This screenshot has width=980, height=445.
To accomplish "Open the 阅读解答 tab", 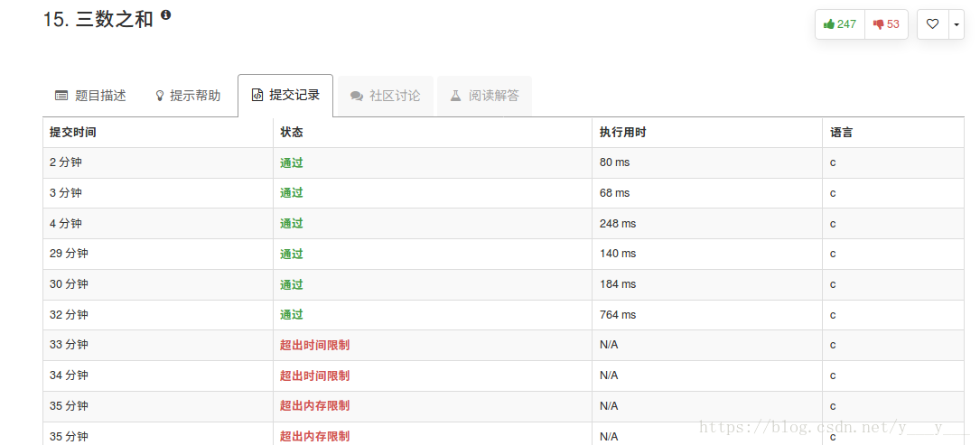I will (484, 96).
